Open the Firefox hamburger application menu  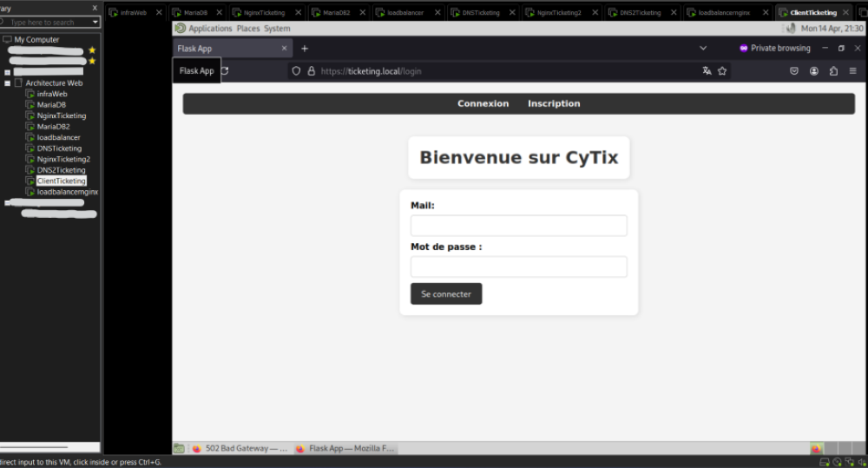[x=852, y=71]
